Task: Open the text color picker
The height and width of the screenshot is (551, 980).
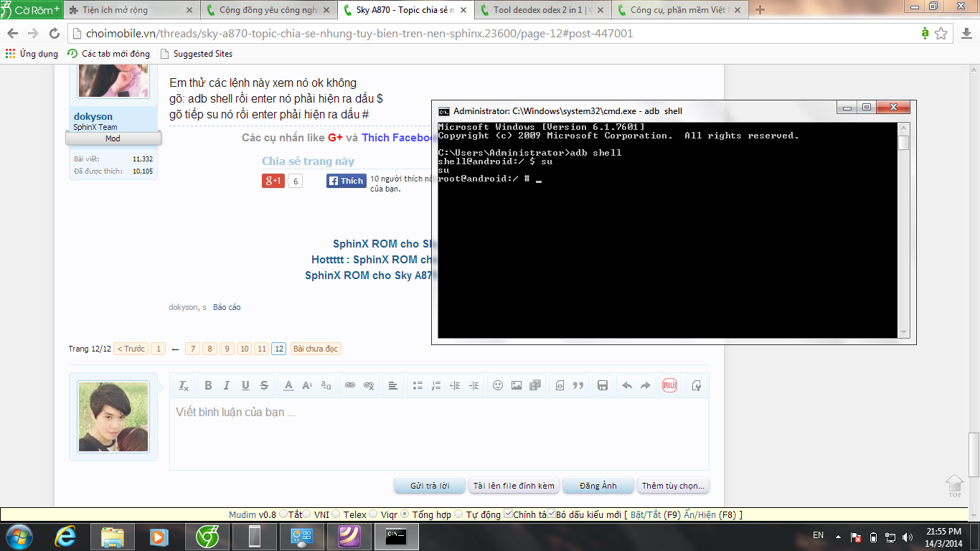Action: click(x=288, y=385)
